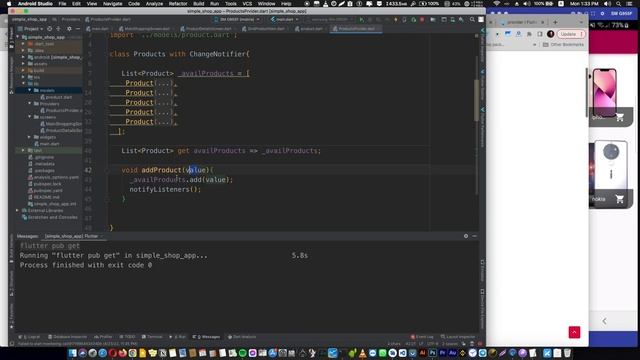Open the Build menu
This screenshot has height=360, width=640.
(199, 4)
